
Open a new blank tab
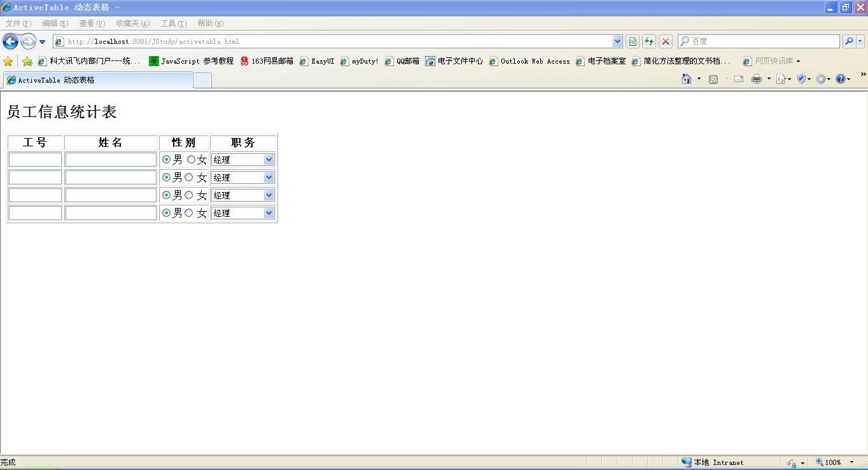coord(202,81)
